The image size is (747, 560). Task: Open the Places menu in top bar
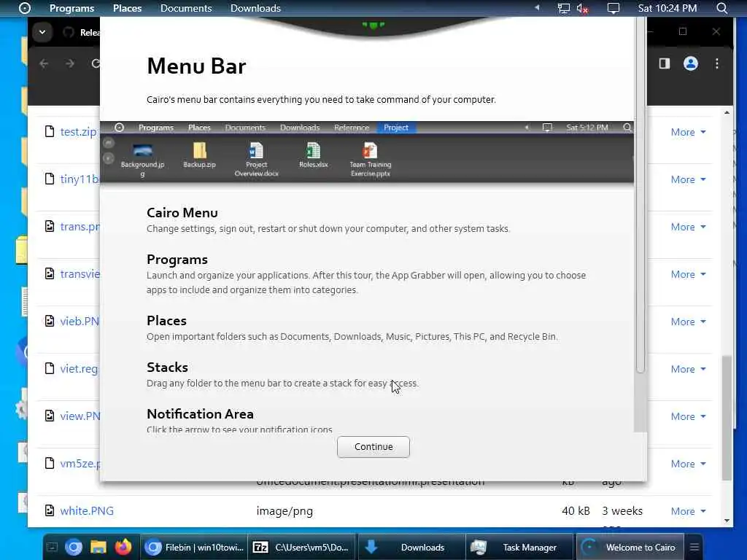pyautogui.click(x=127, y=8)
